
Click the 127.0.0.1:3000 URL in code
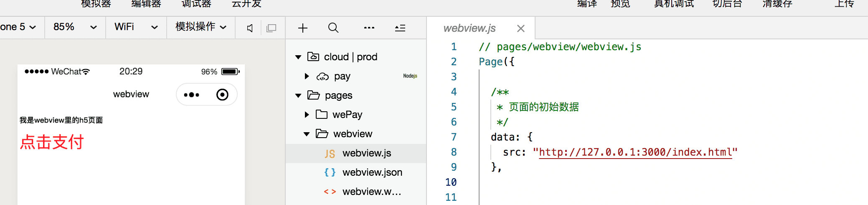tap(635, 152)
